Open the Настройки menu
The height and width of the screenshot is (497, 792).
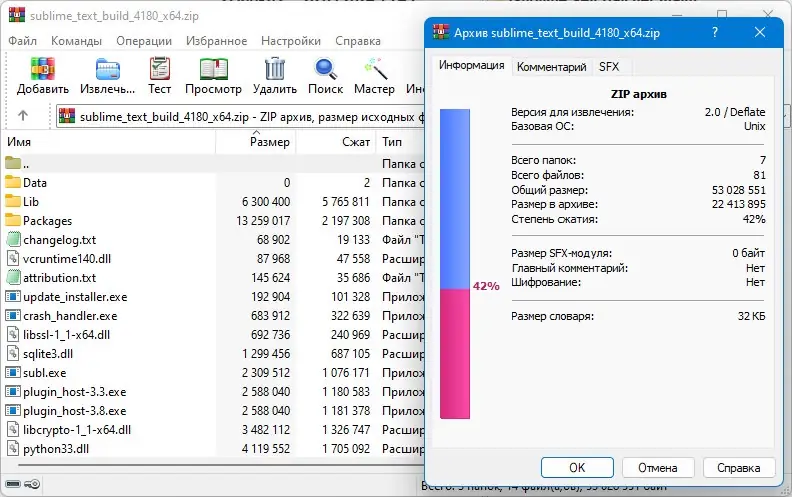tap(291, 41)
